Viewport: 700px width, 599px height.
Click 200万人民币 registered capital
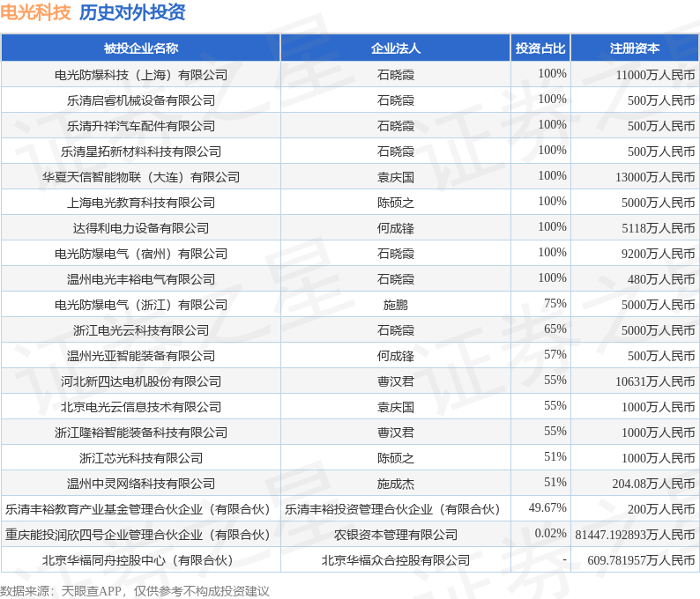(x=661, y=509)
